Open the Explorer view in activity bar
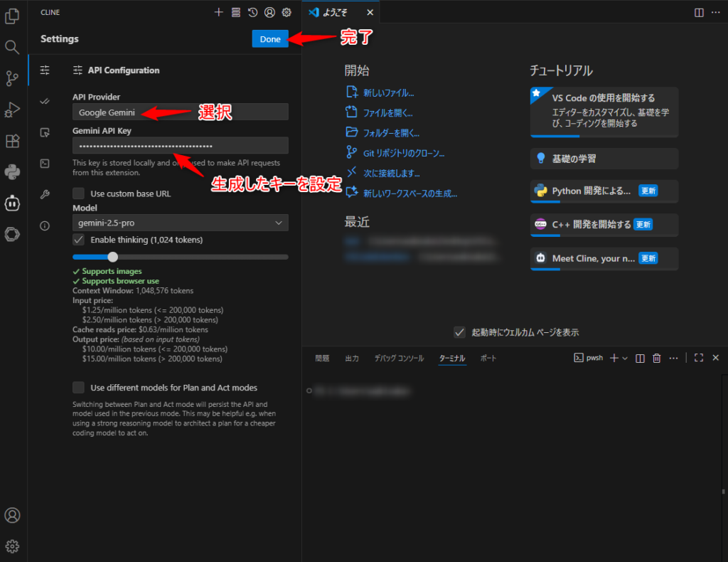 point(12,16)
